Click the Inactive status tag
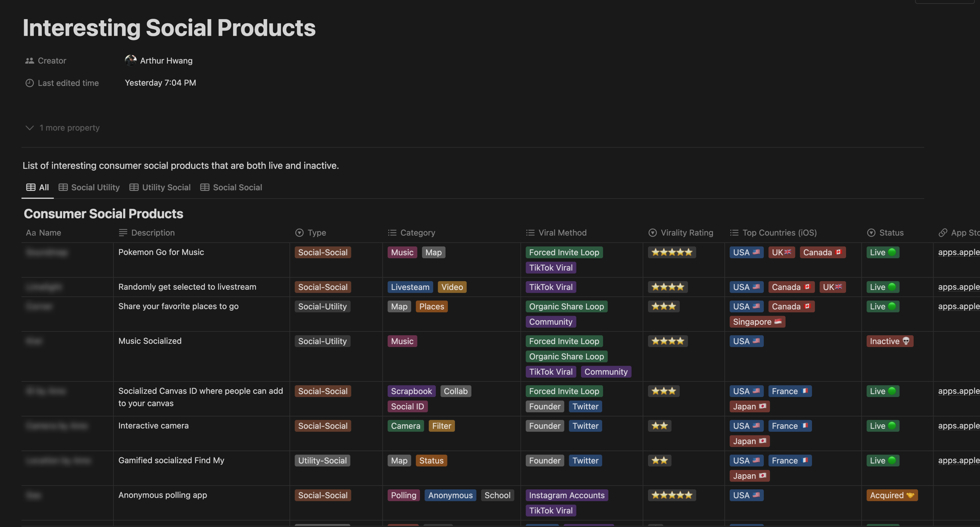Screen dimensions: 980x527 click(889, 341)
